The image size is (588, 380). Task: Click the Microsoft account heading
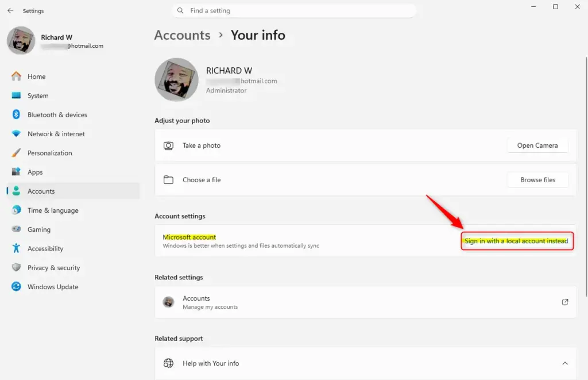click(x=189, y=237)
